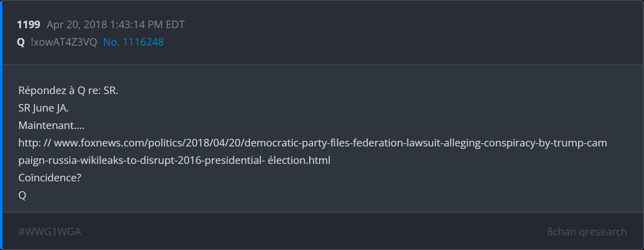Click the 'EDT' timezone text
This screenshot has height=250, width=644.
(175, 25)
